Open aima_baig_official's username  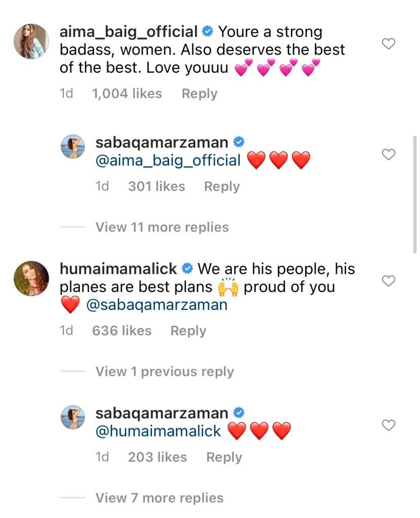(x=129, y=31)
